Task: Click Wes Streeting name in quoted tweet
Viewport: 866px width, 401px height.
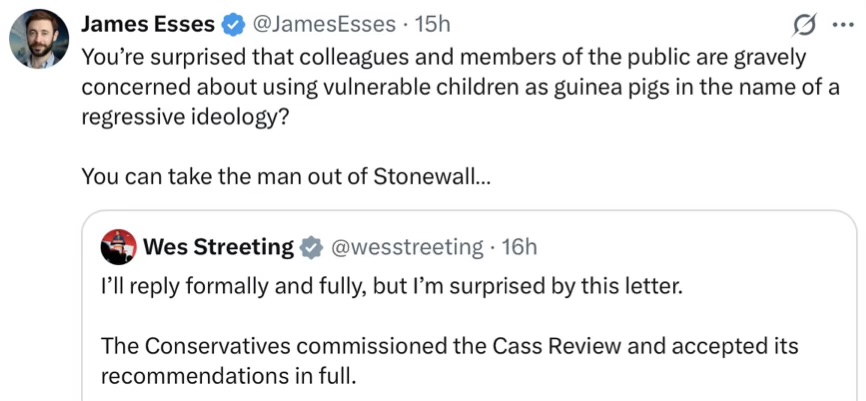Action: tap(218, 247)
